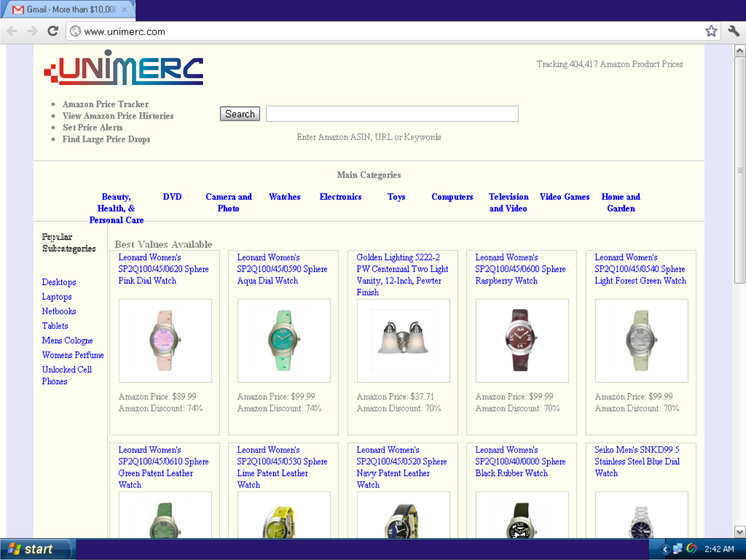Open the Watches category

tap(284, 197)
